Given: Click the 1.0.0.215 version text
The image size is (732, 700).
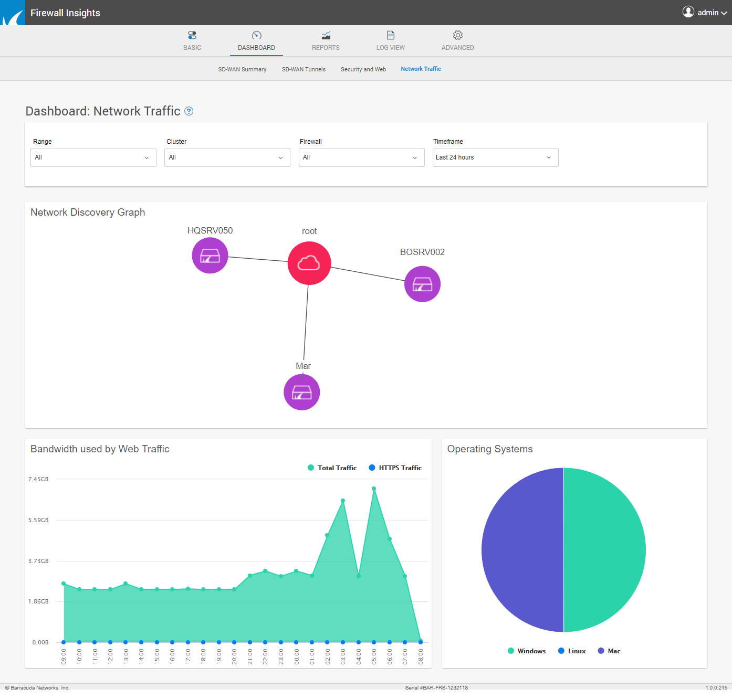Looking at the screenshot, I should [x=717, y=687].
